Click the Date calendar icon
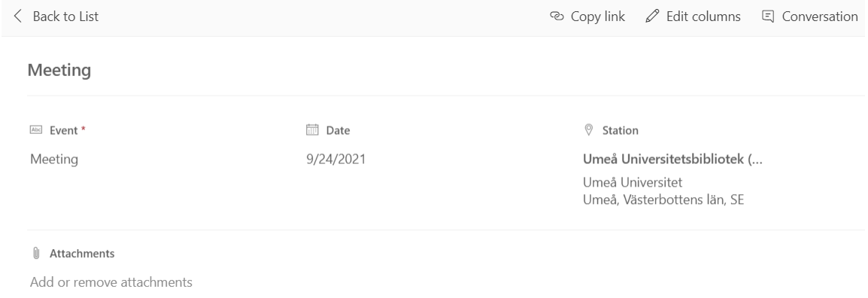Image resolution: width=868 pixels, height=298 pixels. (313, 130)
